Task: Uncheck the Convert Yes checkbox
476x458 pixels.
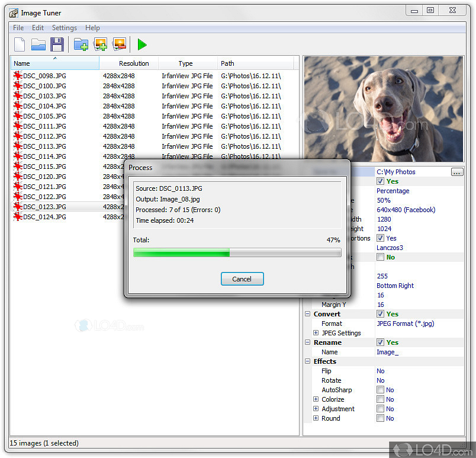Action: pos(379,313)
